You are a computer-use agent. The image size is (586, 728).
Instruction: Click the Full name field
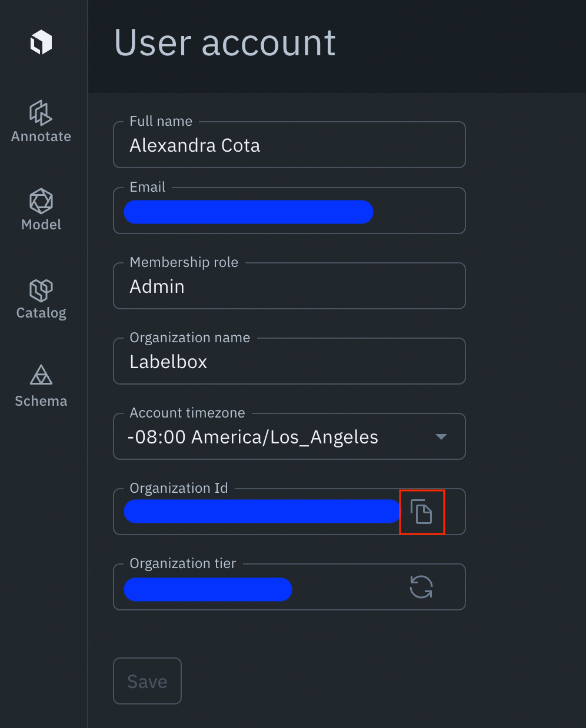[x=289, y=145]
